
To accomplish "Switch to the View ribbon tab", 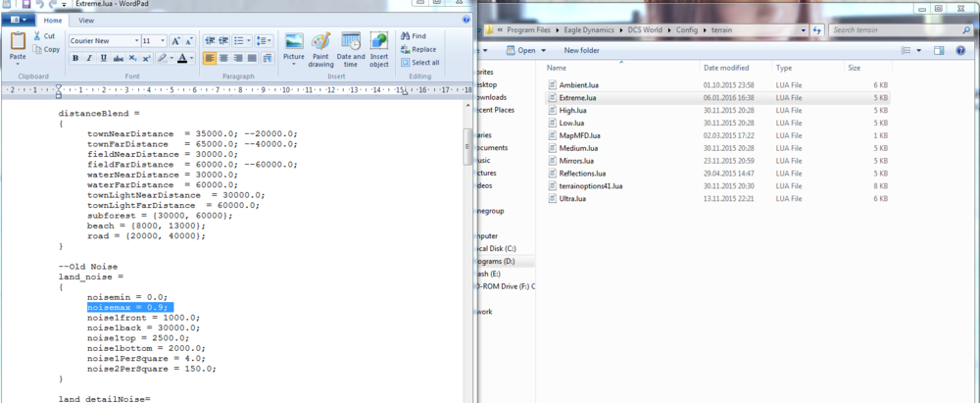I will 86,20.
